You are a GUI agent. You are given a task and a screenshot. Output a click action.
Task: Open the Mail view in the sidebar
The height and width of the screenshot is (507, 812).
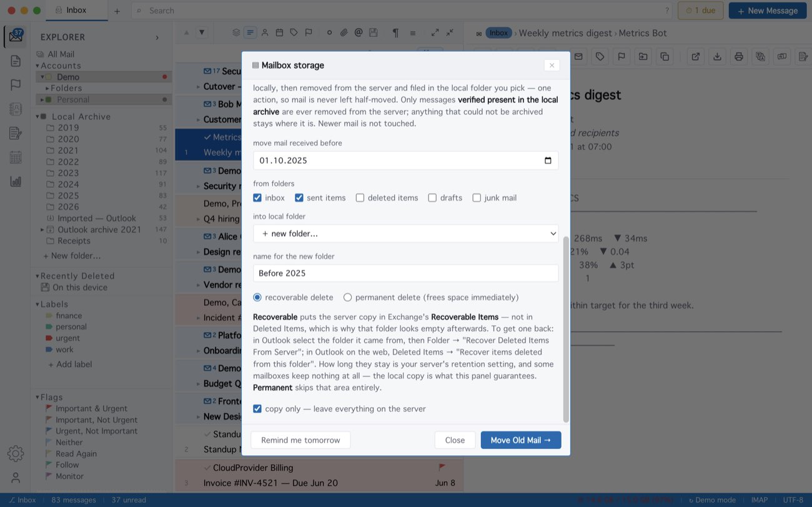pos(16,36)
